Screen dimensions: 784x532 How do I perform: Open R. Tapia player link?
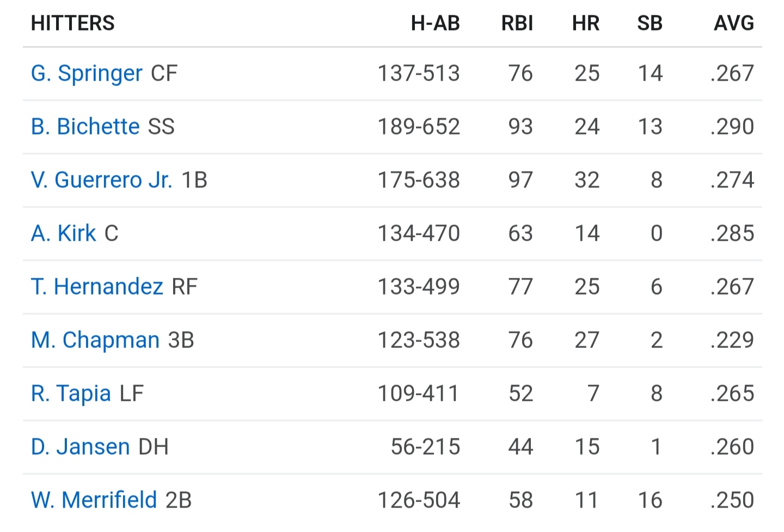point(71,394)
